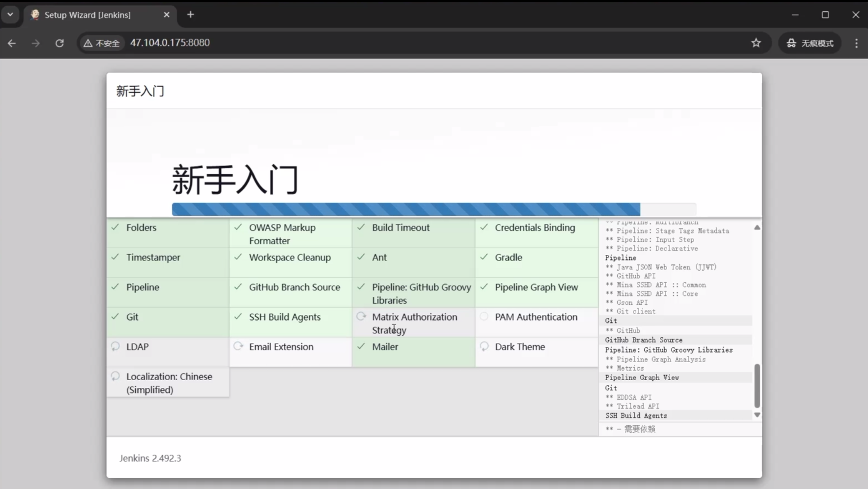Click the Credentials Binding plugin name
The width and height of the screenshot is (868, 489).
(535, 227)
